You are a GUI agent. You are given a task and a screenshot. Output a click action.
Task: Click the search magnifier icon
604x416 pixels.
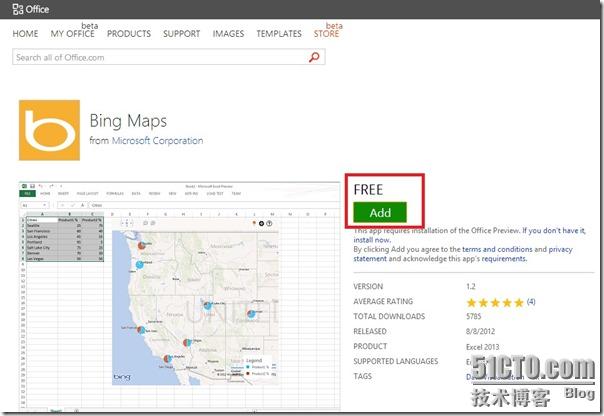pyautogui.click(x=314, y=57)
